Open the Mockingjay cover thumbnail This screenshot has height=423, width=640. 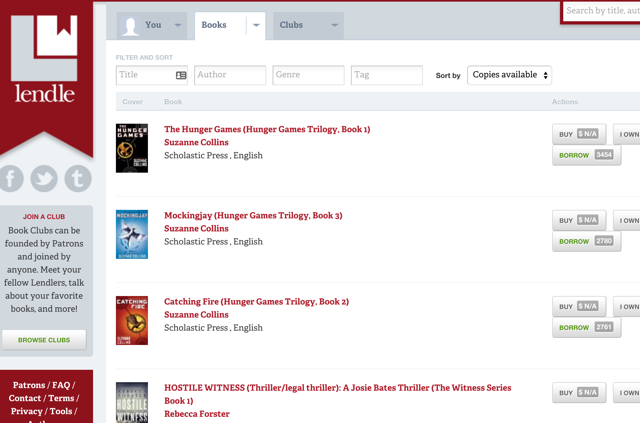coord(132,234)
